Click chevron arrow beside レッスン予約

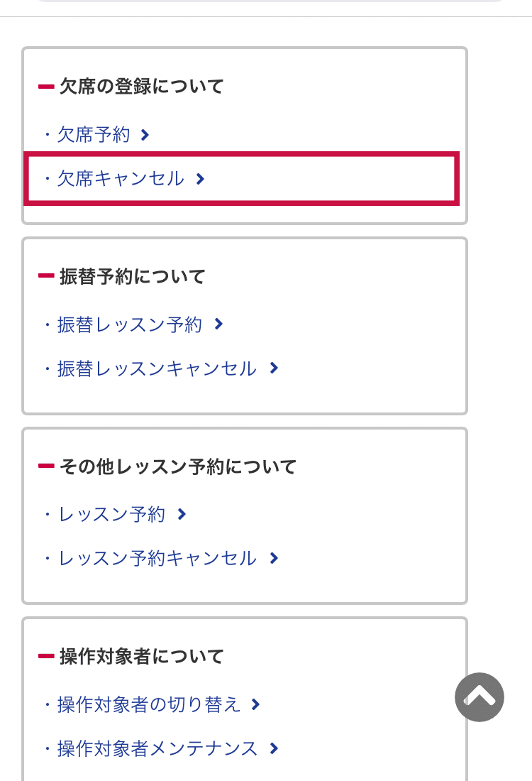click(182, 514)
